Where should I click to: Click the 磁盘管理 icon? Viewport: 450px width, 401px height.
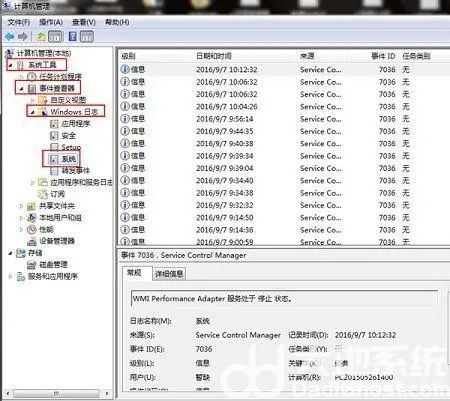tap(31, 265)
